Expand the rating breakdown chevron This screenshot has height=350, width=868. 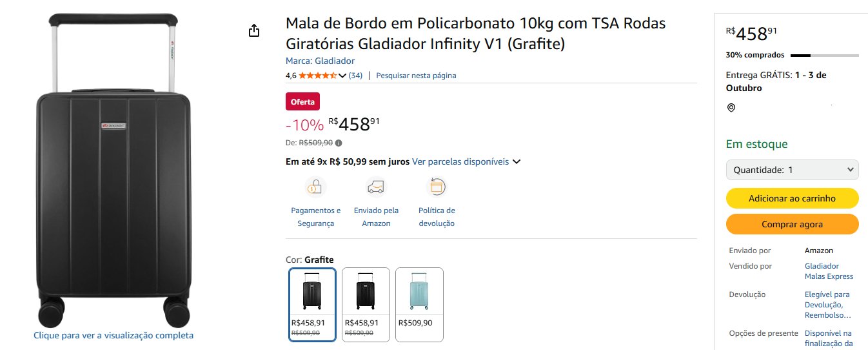click(x=342, y=76)
